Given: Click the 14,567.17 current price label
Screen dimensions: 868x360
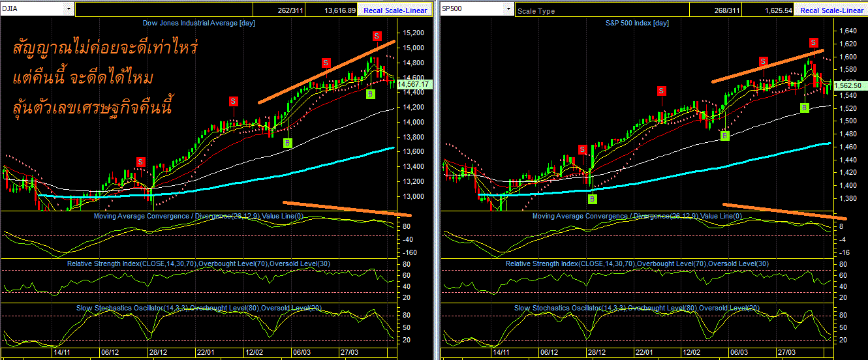Looking at the screenshot, I should (413, 84).
